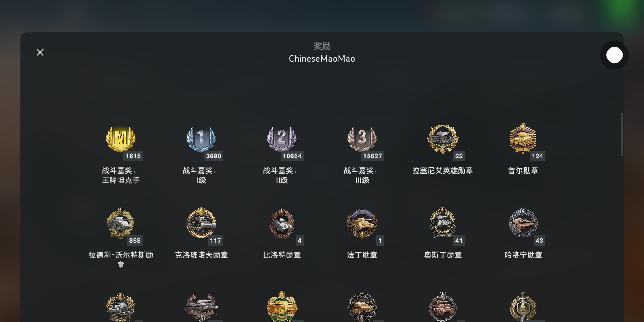Viewport: 644px width, 322px height.
Task: Click the 拉德利-沃尔特斯勋章 medal icon
Action: pos(121,223)
